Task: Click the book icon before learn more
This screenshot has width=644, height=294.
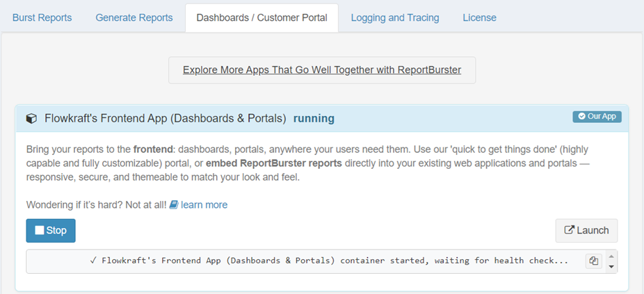Action: 174,205
